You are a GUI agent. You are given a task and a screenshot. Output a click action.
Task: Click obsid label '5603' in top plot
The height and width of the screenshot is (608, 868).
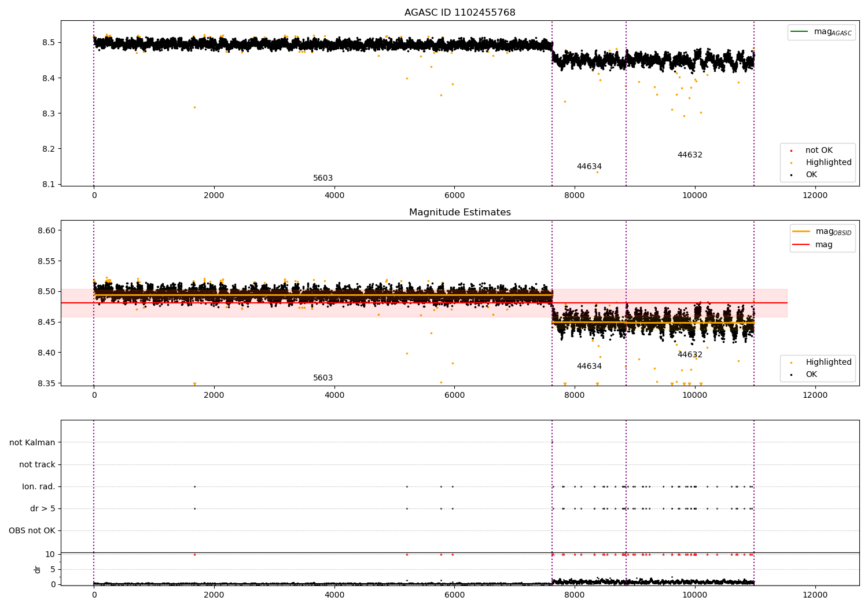click(x=323, y=178)
